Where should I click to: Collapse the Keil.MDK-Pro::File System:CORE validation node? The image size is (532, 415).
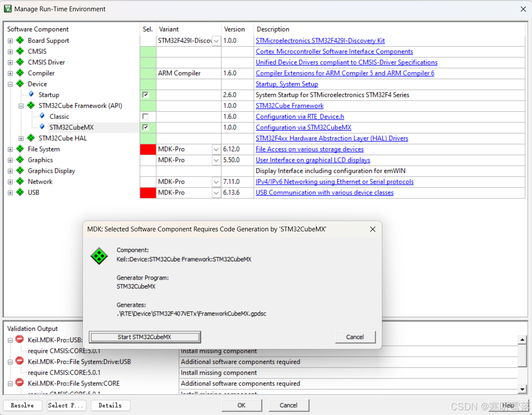(x=10, y=383)
